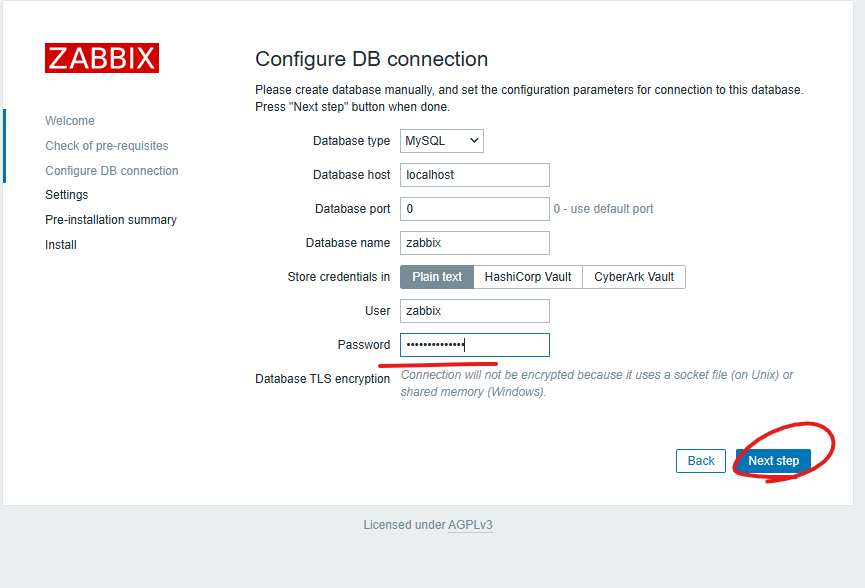865x588 pixels.
Task: Select Pre-installation summary step
Action: click(111, 220)
